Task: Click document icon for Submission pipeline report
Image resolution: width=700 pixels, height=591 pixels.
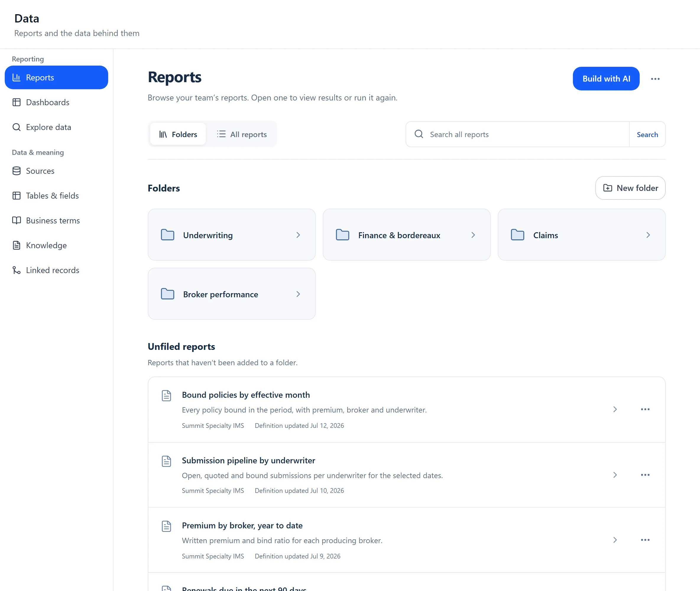Action: click(166, 461)
